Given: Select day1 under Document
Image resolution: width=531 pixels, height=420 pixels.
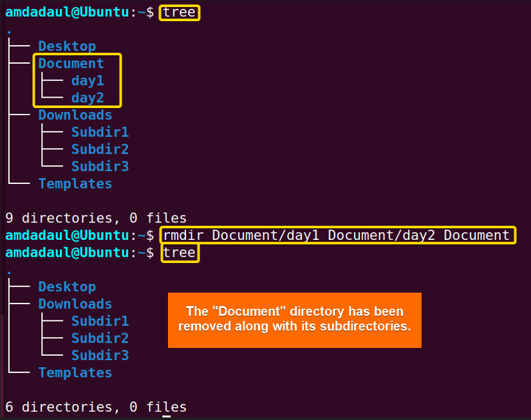Looking at the screenshot, I should pyautogui.click(x=88, y=80).
